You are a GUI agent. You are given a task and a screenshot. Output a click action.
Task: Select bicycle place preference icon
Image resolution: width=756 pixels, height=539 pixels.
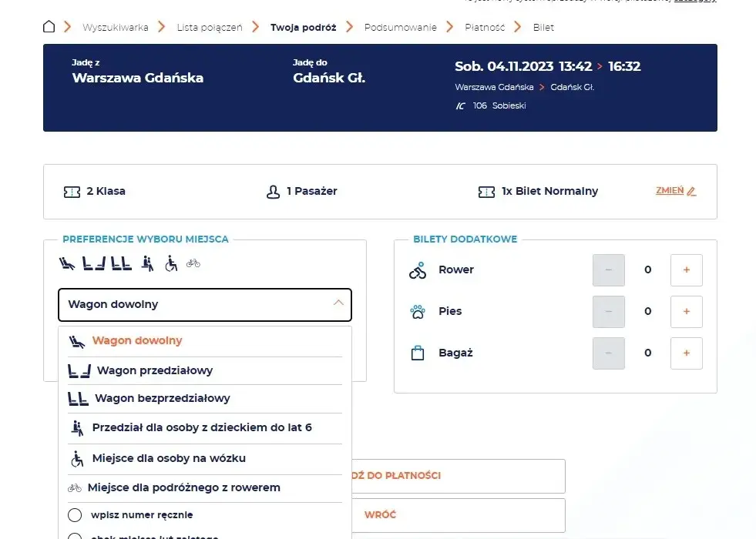(193, 263)
